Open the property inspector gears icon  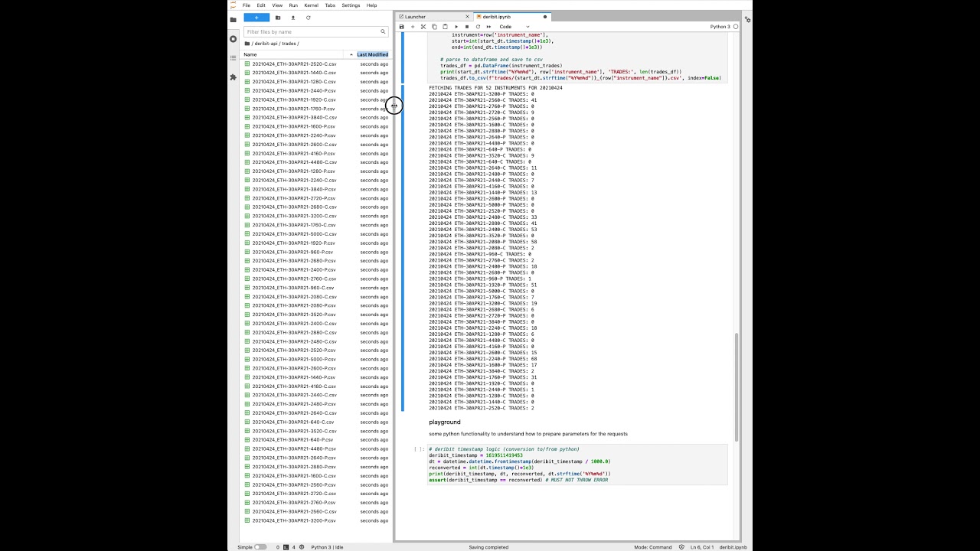click(x=747, y=19)
